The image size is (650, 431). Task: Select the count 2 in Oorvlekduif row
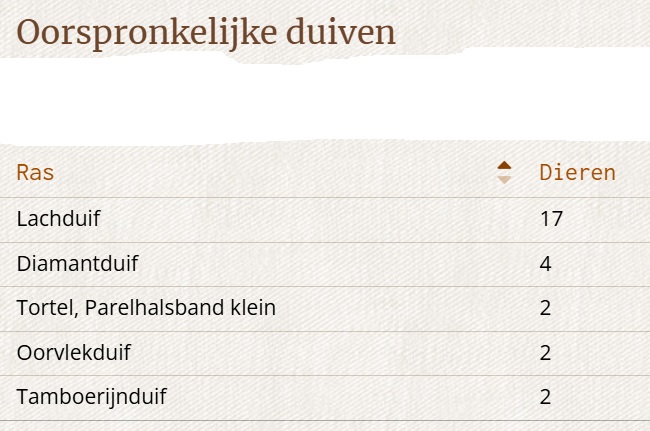[546, 353]
